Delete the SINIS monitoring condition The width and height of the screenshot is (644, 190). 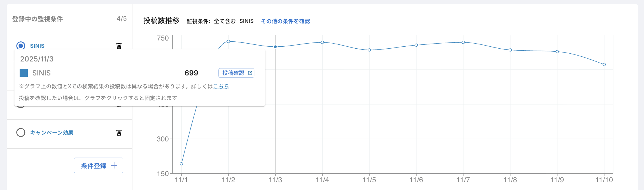(x=119, y=46)
